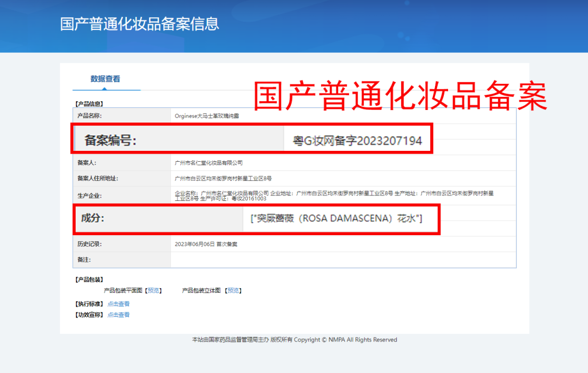588x373 pixels.
Task: Click the 产品包装立体图 label text
Action: click(x=201, y=291)
